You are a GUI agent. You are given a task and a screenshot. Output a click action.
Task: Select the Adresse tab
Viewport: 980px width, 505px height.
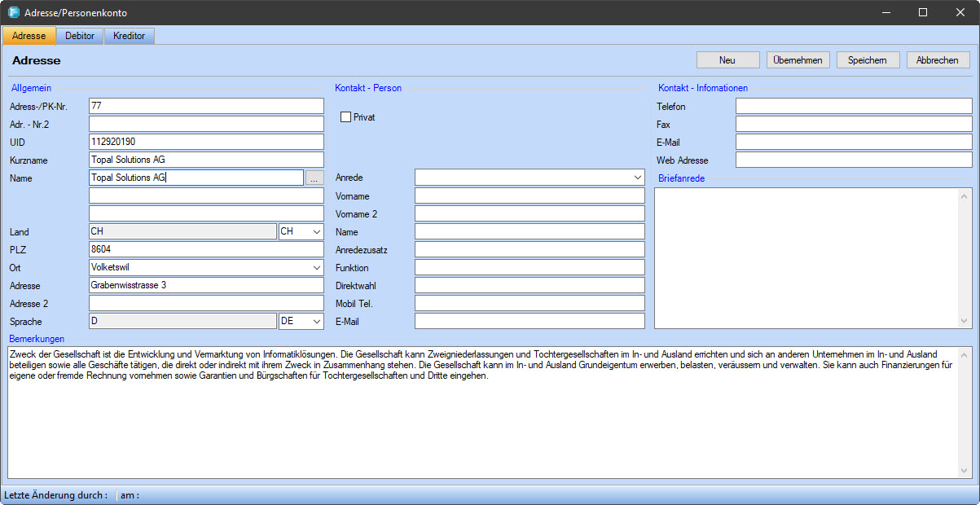(29, 36)
